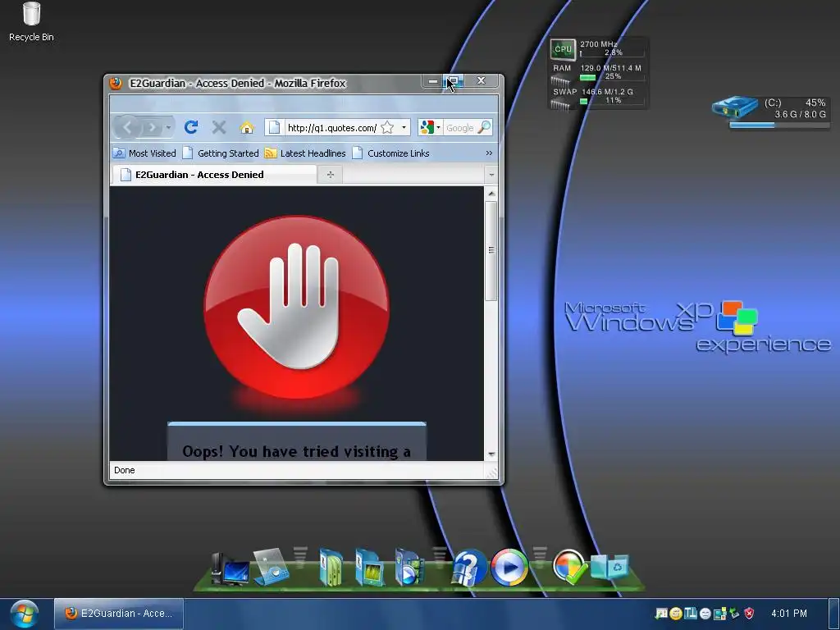Image resolution: width=840 pixels, height=630 pixels.
Task: Click the search magnifying glass icon
Action: coord(484,127)
